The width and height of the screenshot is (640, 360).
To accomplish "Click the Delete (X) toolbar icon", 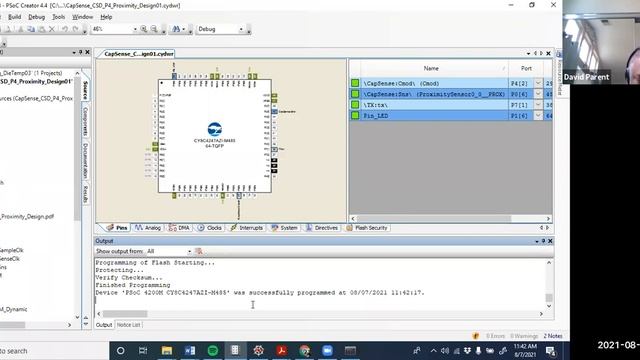I will 52,29.
